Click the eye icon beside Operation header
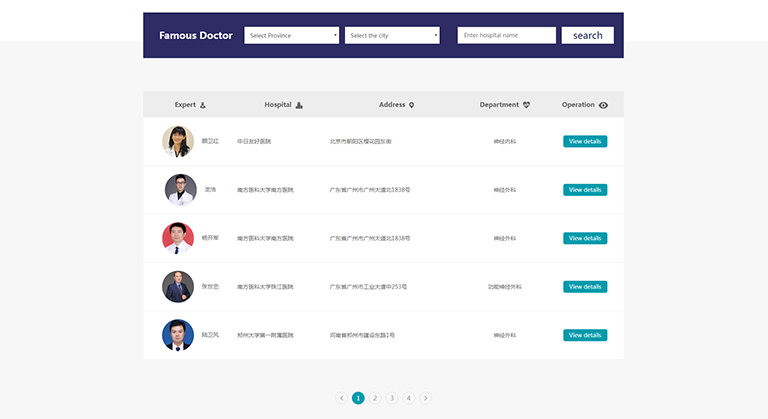Viewport: 768px width, 419px height. [x=603, y=105]
